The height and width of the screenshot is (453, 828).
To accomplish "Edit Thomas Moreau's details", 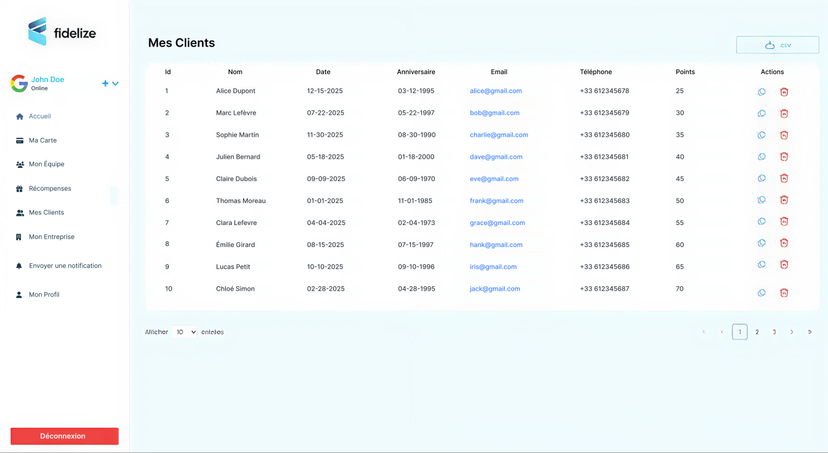I will [761, 200].
